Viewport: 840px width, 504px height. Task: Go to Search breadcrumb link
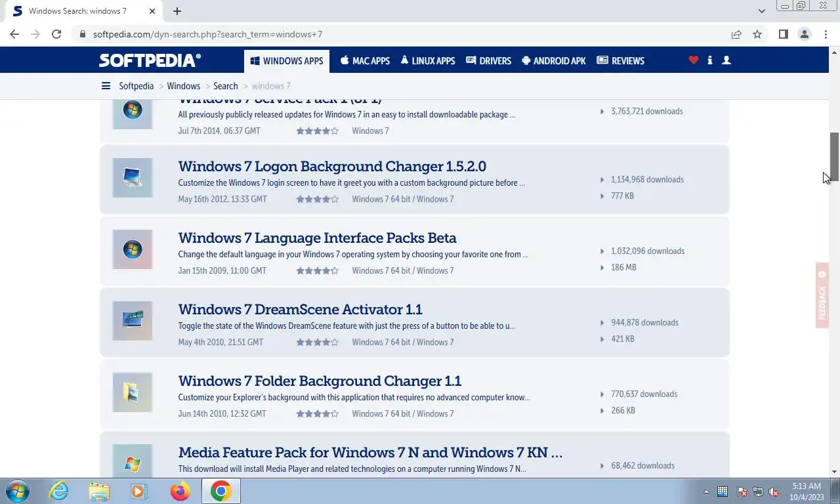pyautogui.click(x=225, y=86)
